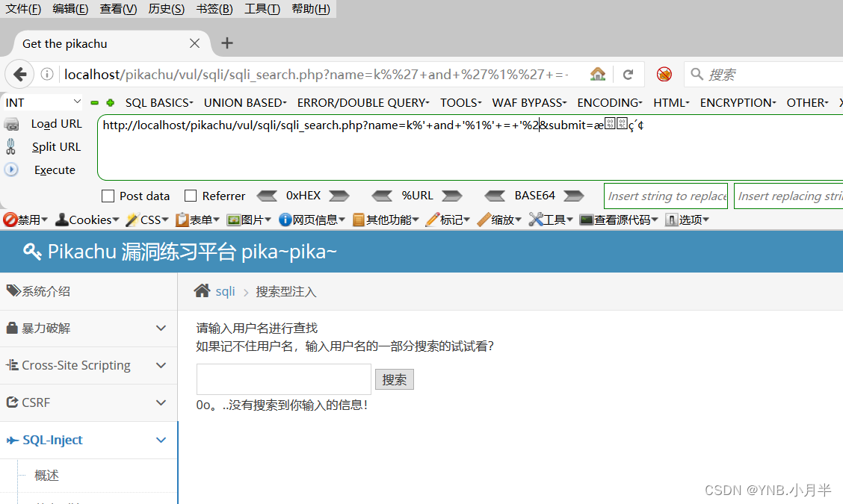
Task: Click the NoScript blocked icon
Action: (664, 74)
